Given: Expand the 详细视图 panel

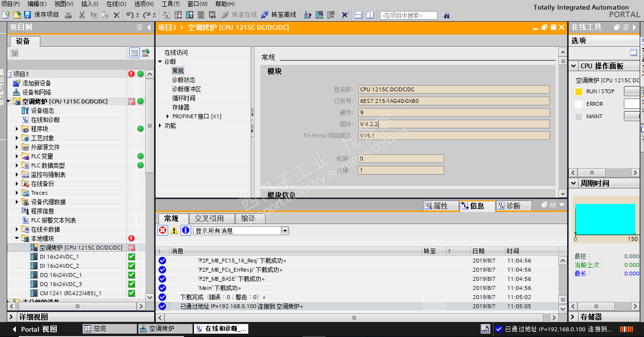Looking at the screenshot, I should 12,317.
